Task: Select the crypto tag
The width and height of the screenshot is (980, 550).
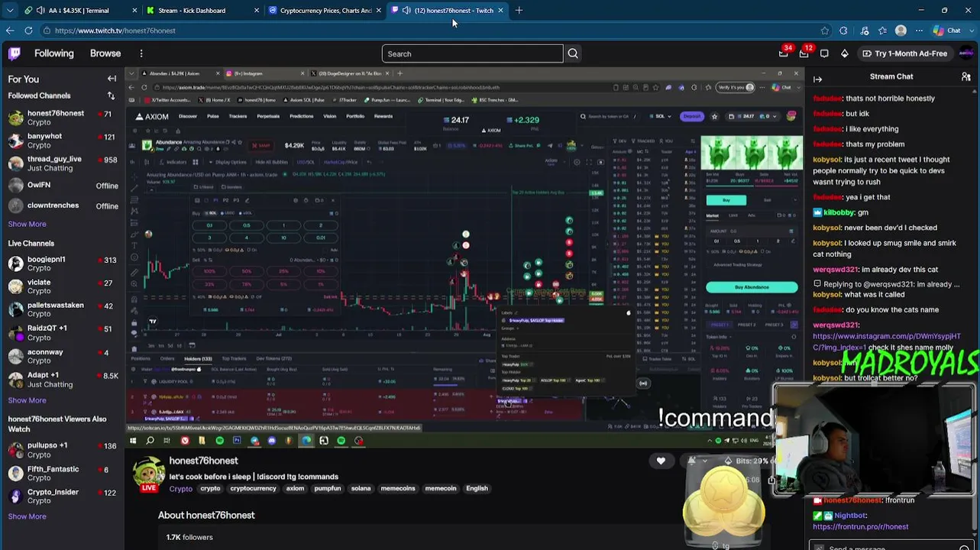Action: pyautogui.click(x=210, y=489)
